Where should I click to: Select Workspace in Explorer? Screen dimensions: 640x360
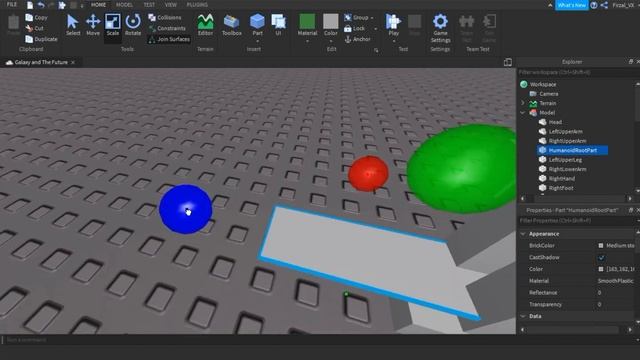tap(543, 84)
